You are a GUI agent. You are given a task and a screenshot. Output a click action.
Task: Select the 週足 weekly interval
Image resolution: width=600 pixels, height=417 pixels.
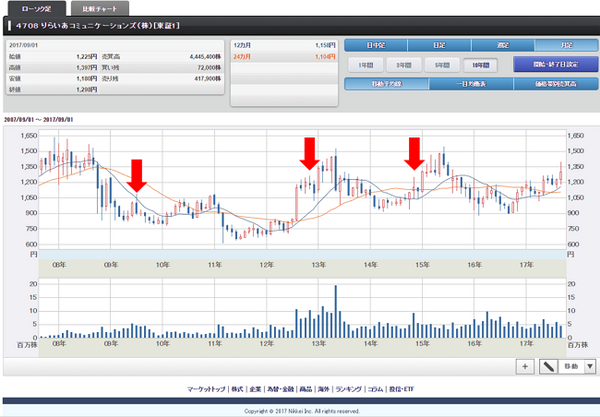(x=503, y=45)
